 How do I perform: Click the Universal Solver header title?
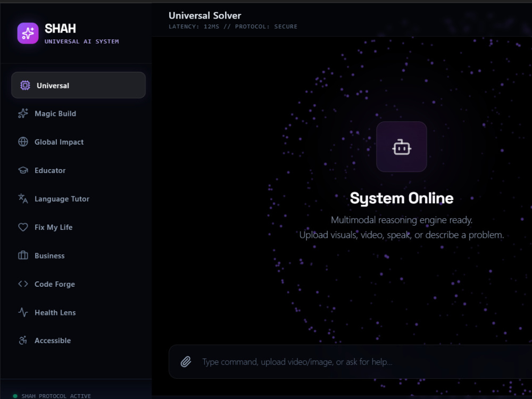click(x=205, y=15)
